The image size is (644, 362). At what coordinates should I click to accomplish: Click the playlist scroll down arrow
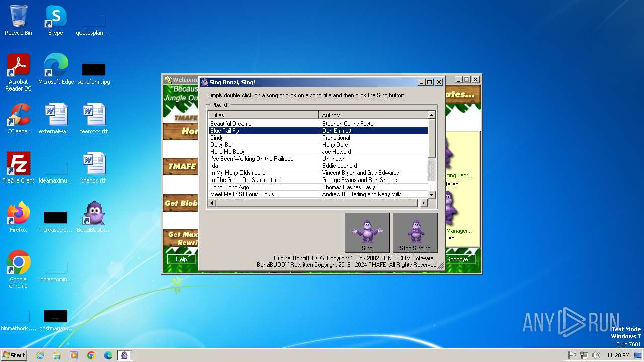[432, 194]
